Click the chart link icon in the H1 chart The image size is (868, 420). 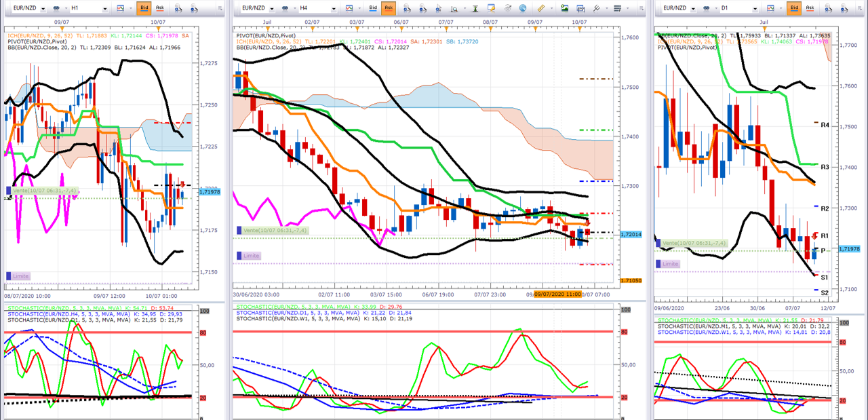click(56, 8)
